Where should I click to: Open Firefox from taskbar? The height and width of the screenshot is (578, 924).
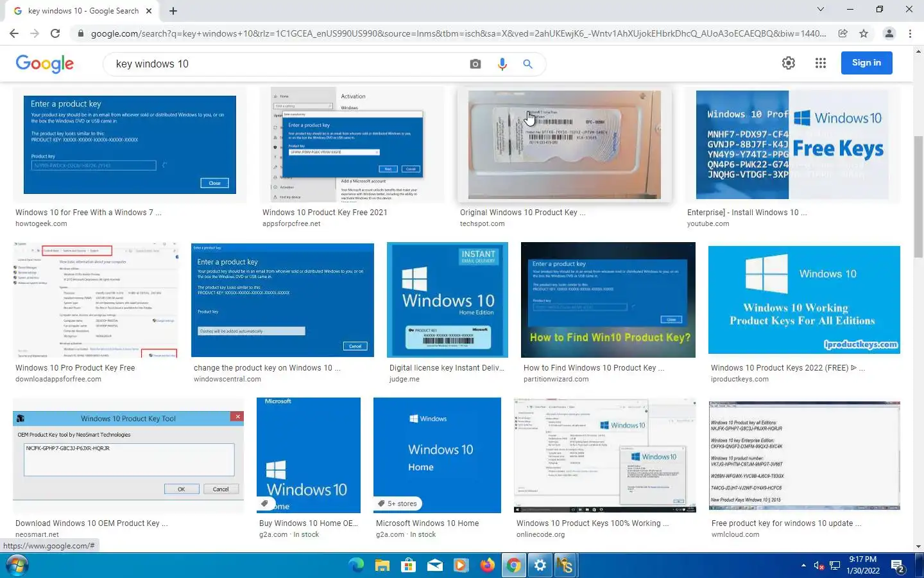coord(488,565)
